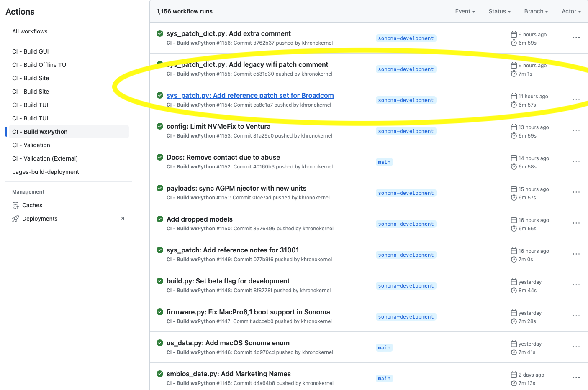
Task: Click stopwatch icon on "Add dropped models" run
Action: coord(514,228)
